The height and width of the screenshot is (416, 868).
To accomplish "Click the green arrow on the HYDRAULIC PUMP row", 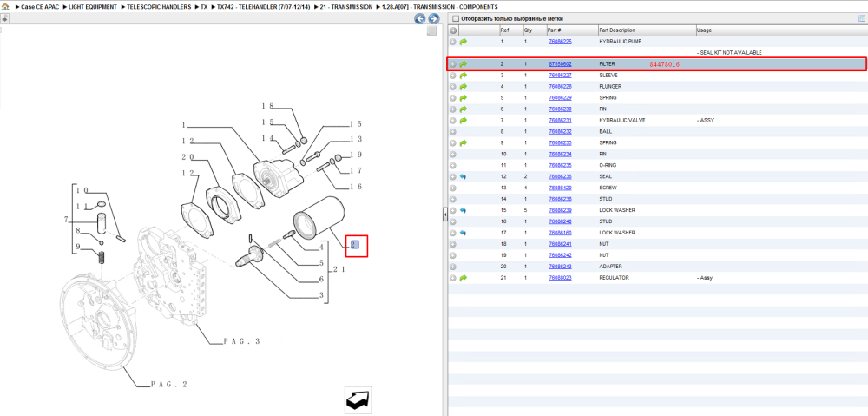I will (x=464, y=42).
